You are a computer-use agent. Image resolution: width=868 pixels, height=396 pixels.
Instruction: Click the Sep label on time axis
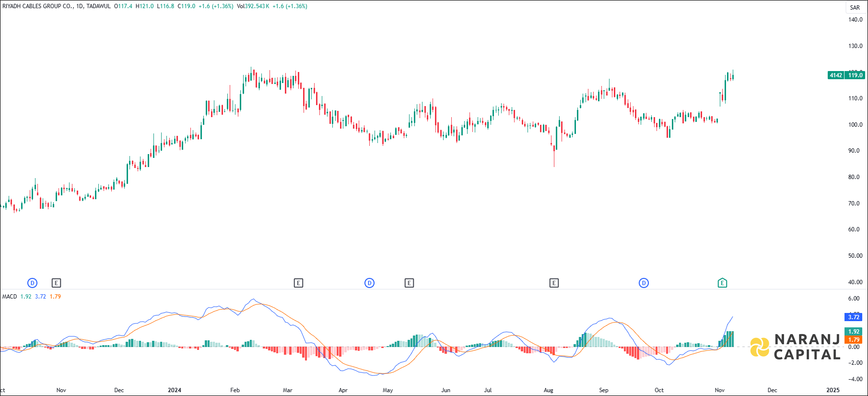point(604,390)
